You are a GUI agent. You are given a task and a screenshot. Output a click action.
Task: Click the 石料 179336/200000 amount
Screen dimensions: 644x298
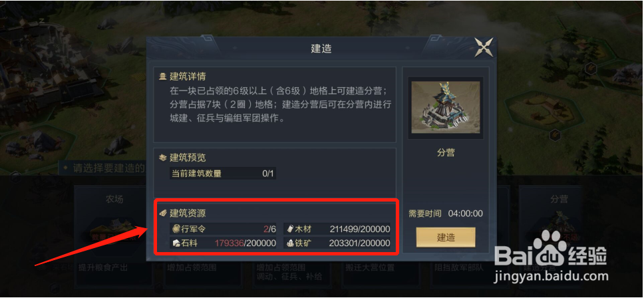click(245, 243)
